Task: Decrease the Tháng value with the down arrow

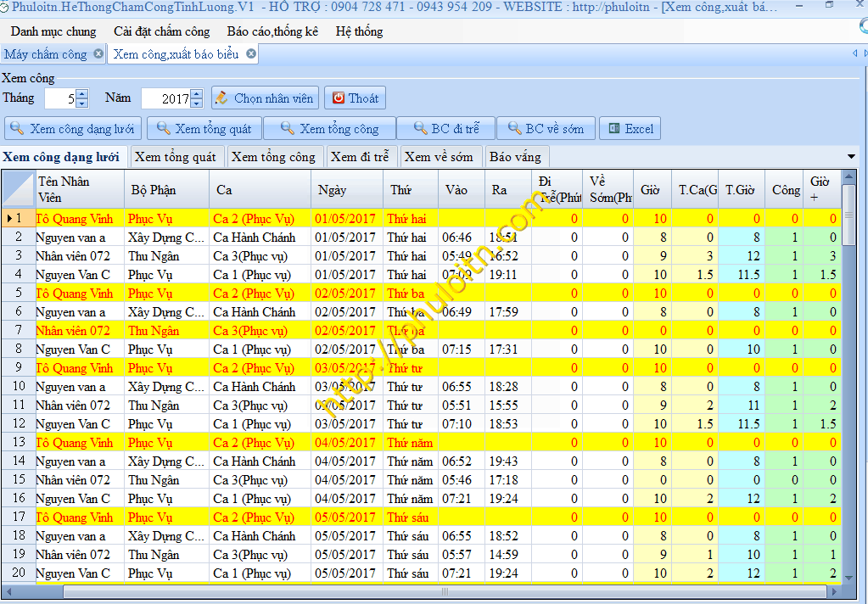Action: (82, 103)
